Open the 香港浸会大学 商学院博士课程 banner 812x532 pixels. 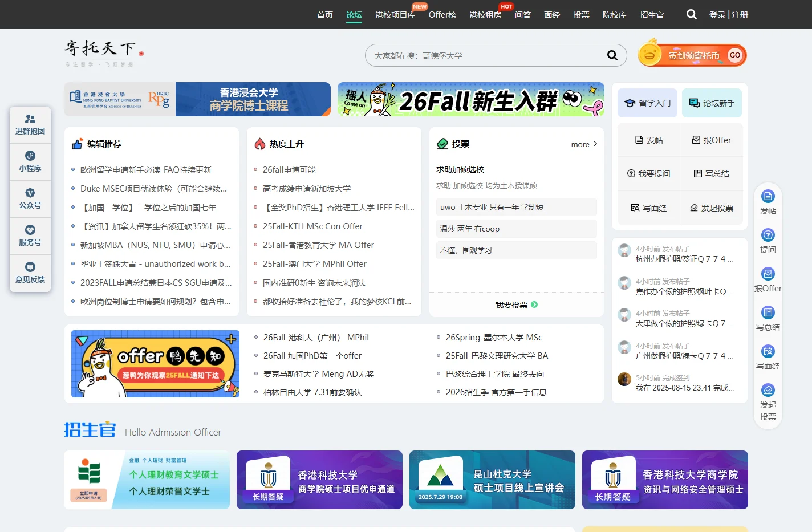(197, 99)
